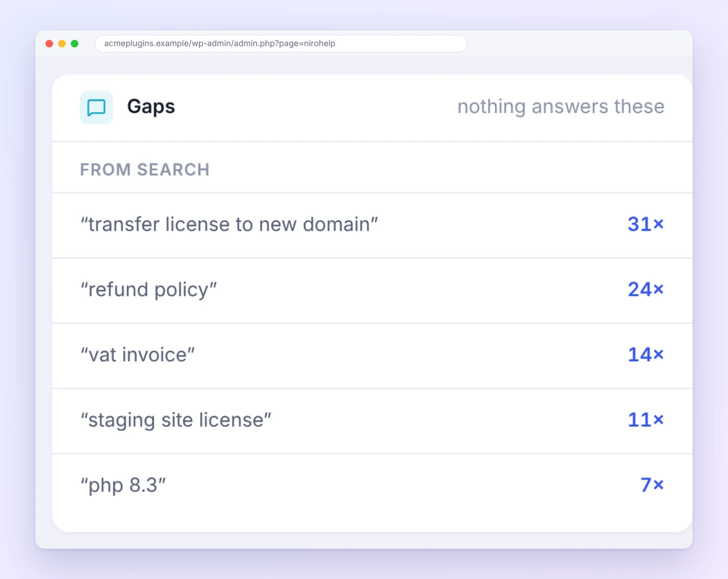The width and height of the screenshot is (728, 579).
Task: Click the Gaps chat bubble icon
Action: point(96,107)
